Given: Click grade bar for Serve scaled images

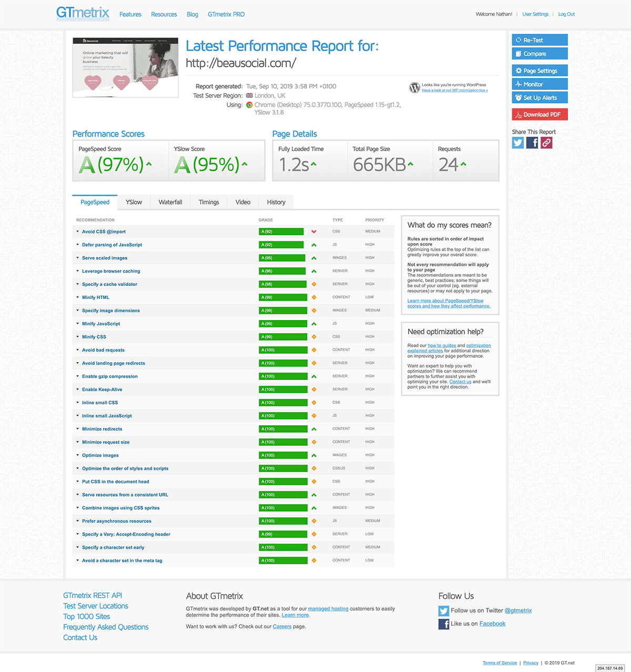Looking at the screenshot, I should [x=282, y=258].
